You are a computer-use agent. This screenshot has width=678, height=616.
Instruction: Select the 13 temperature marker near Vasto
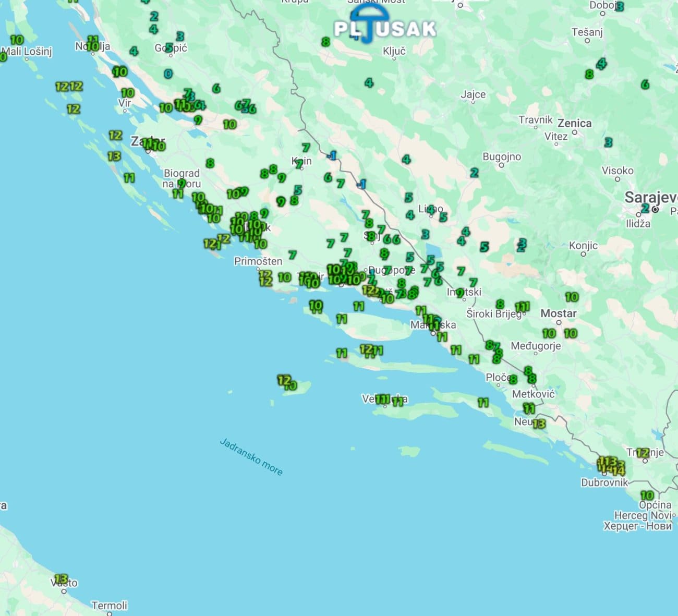pos(61,578)
